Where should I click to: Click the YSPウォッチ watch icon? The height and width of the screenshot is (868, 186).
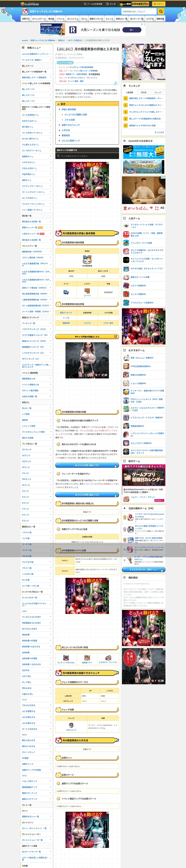click(71, 725)
